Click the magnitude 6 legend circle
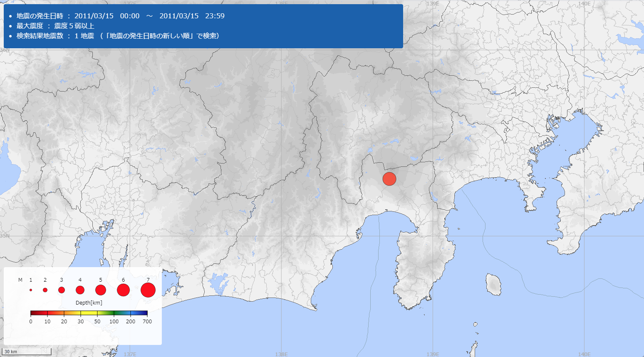The width and height of the screenshot is (644, 357). (x=123, y=290)
